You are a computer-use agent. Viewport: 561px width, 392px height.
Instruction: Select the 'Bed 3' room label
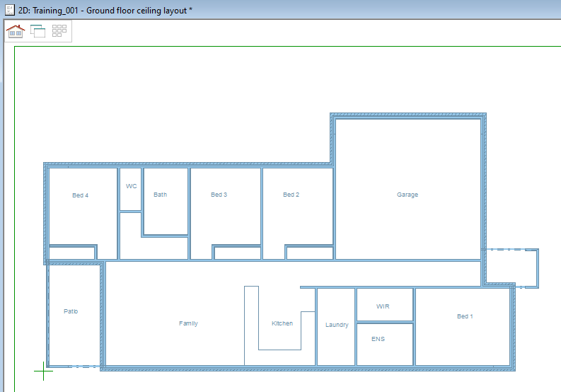[x=219, y=195]
